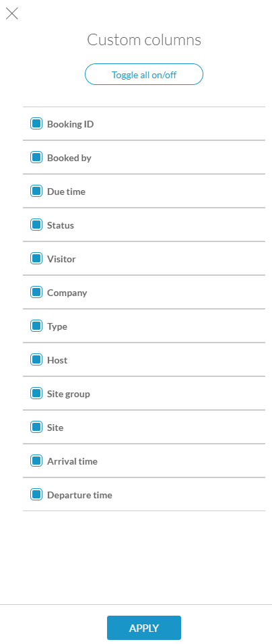
Task: Click the Company row label
Action: click(67, 293)
